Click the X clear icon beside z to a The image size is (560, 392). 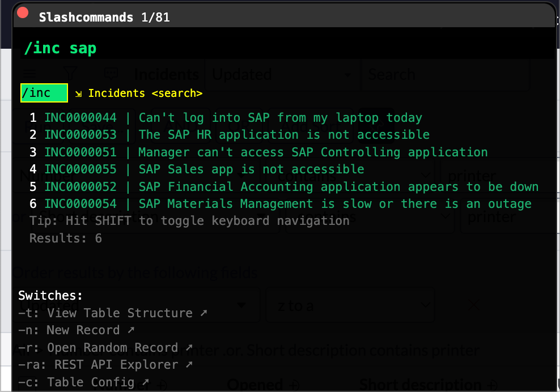(473, 305)
